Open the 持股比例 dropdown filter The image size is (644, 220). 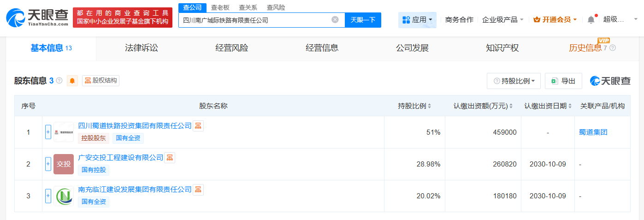(514, 81)
